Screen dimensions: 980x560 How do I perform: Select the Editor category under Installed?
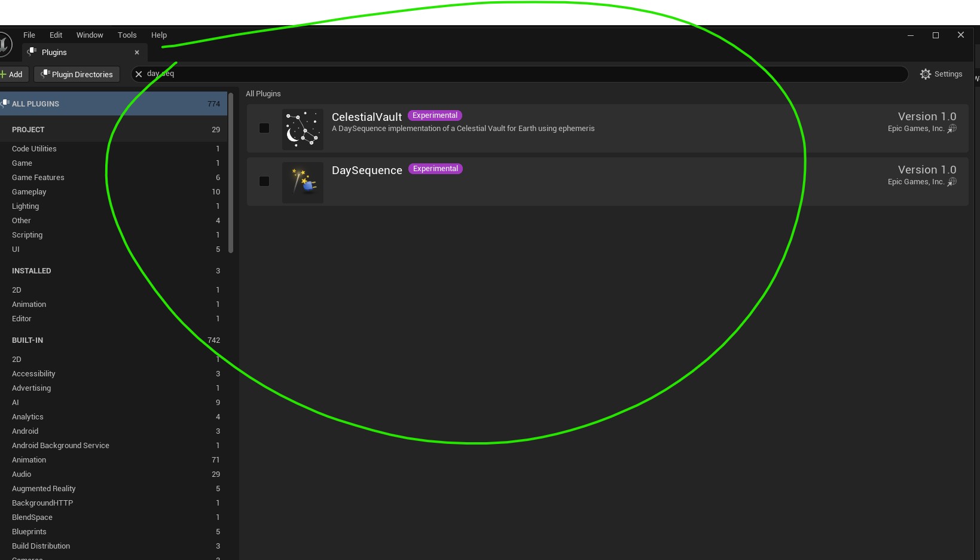pyautogui.click(x=114, y=319)
